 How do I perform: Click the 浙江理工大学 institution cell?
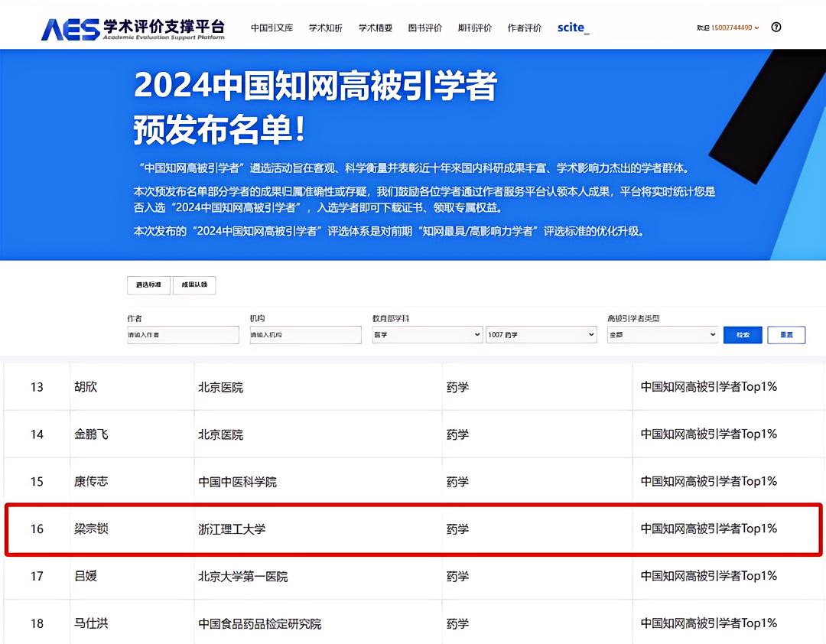tap(232, 529)
